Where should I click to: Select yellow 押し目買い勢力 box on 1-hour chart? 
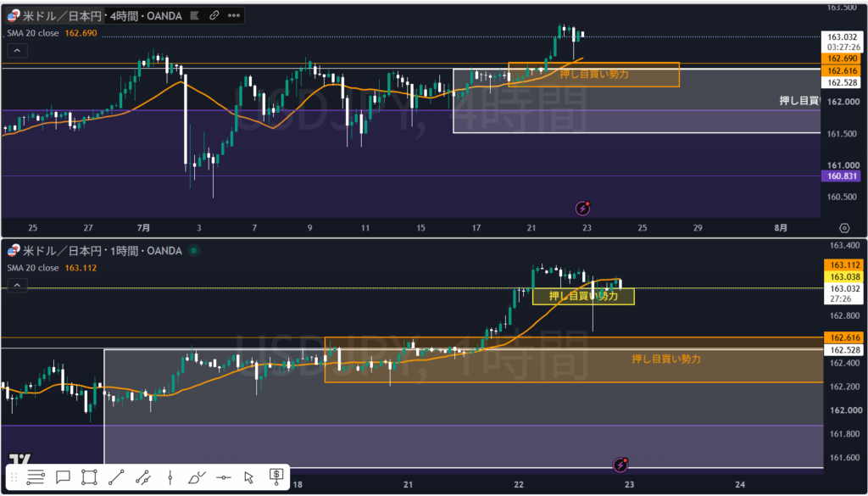tap(583, 296)
